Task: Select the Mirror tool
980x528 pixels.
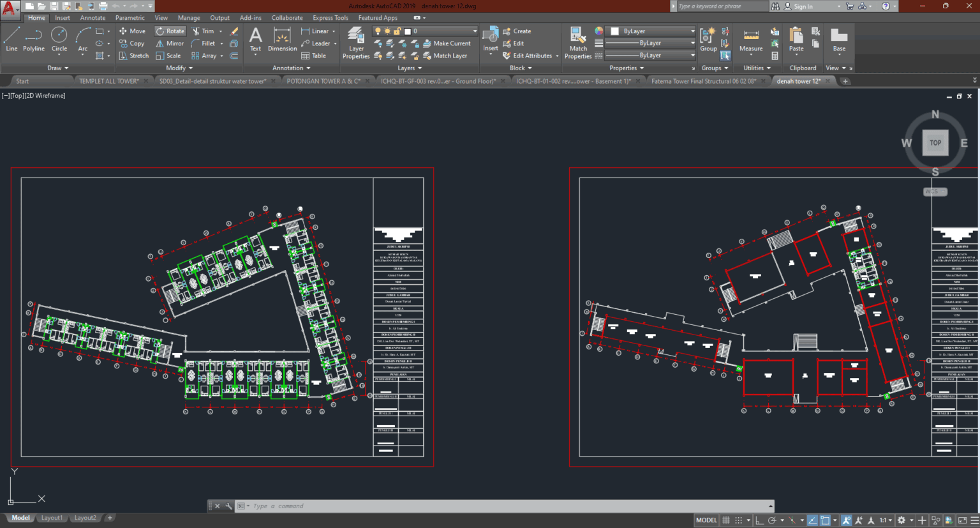Action: pyautogui.click(x=170, y=43)
